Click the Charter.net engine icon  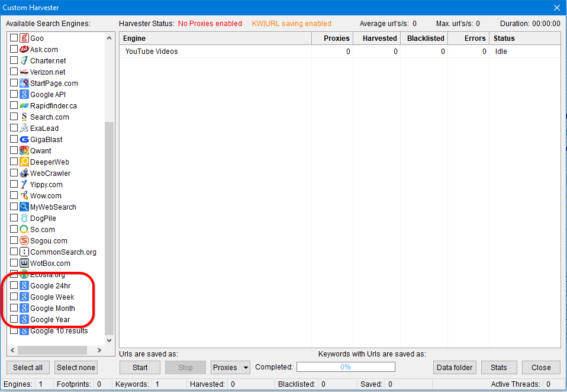24,60
